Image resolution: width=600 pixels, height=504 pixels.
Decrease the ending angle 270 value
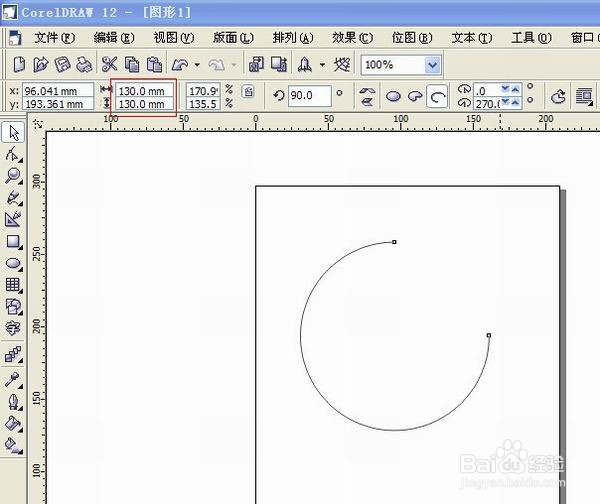pyautogui.click(x=505, y=102)
